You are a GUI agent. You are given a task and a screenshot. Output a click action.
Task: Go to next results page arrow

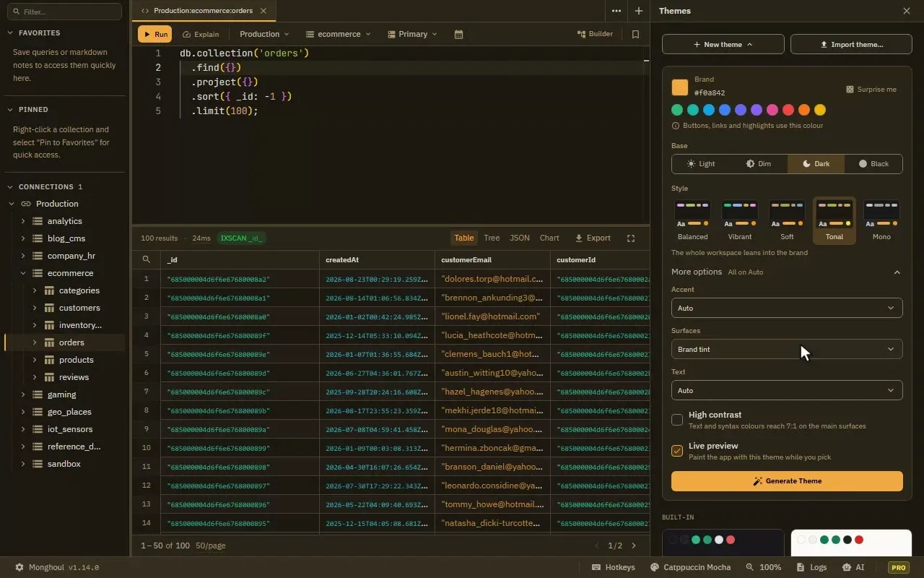coord(634,545)
